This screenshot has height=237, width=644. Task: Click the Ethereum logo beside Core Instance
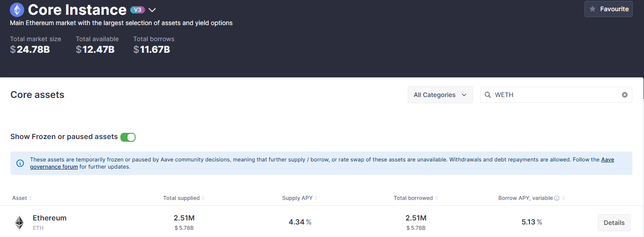tap(17, 10)
